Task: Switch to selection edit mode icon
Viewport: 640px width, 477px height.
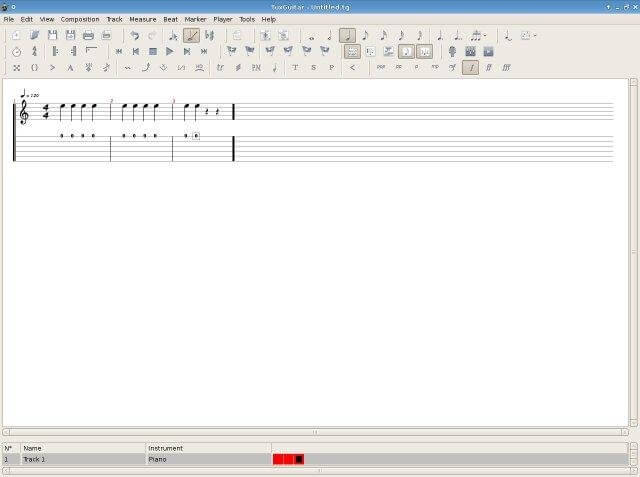Action: pos(173,35)
